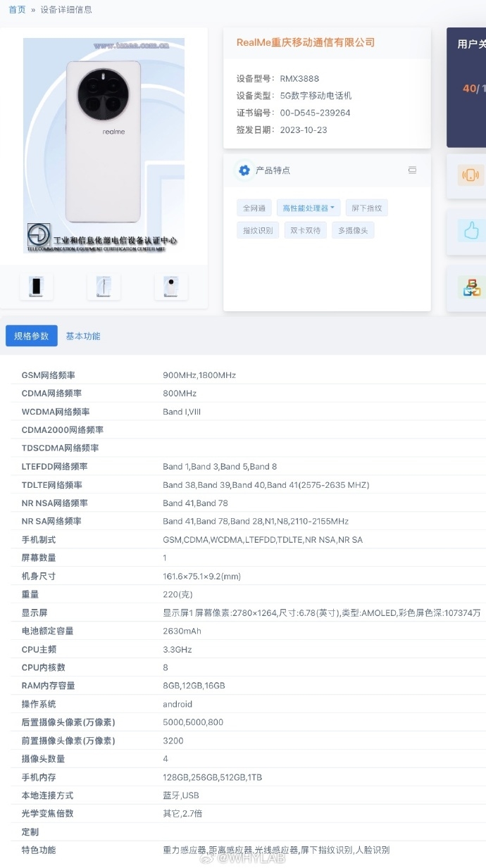Viewport: 486px width, 868px height.
Task: Click the RealMe重庆移动通信有限公司 company title
Action: 306,42
